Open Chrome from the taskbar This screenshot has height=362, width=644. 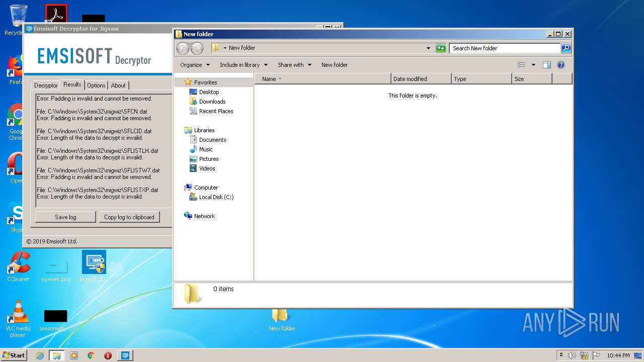pyautogui.click(x=91, y=355)
